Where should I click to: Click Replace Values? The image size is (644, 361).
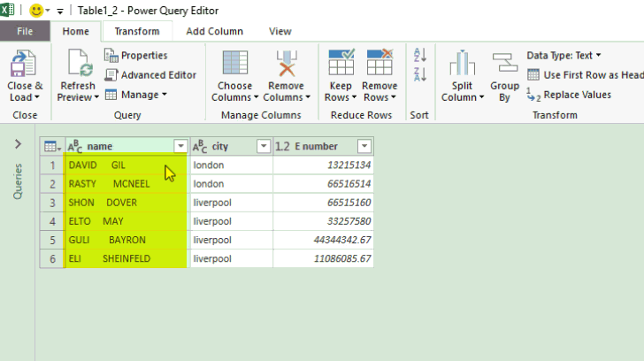click(x=570, y=95)
